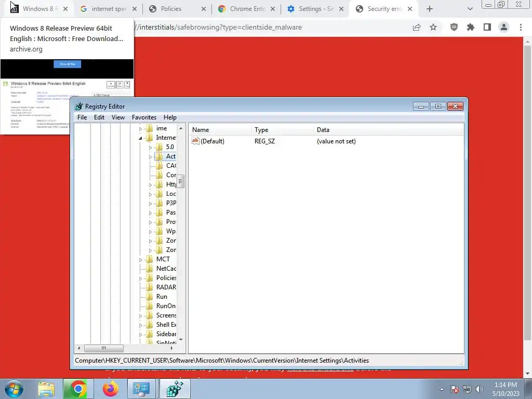This screenshot has width=532, height=399.
Task: Click the taskbar clock showing 1:14 PM
Action: 506,389
